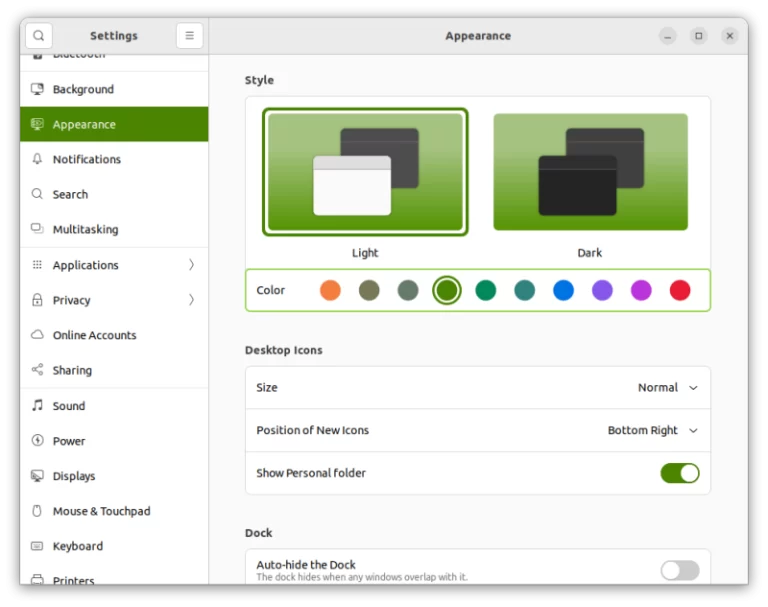
Task: Expand the Applications submenu chevron
Action: (x=191, y=265)
